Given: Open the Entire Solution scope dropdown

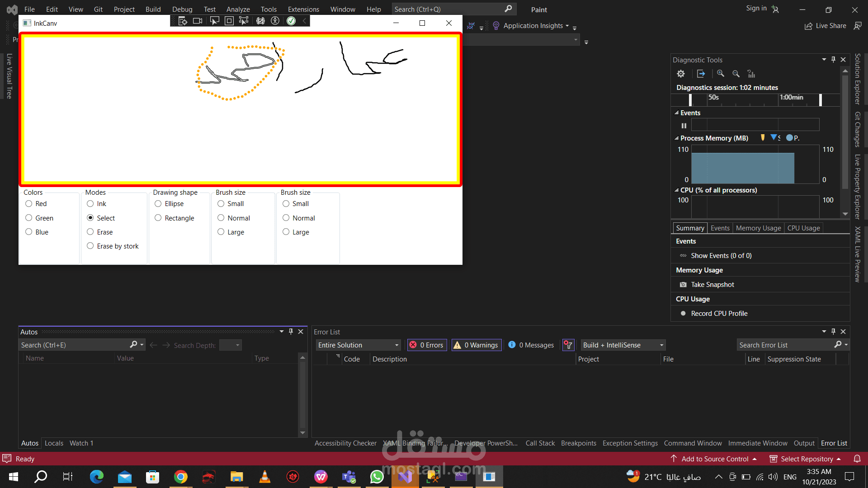Looking at the screenshot, I should (x=359, y=345).
